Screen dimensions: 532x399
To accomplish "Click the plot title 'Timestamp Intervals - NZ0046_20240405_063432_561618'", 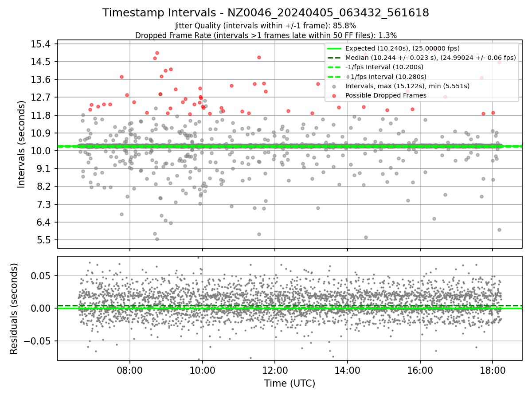I will point(266,13).
